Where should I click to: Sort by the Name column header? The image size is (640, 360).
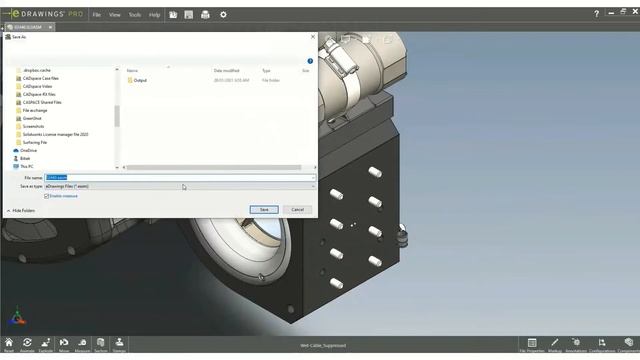[132, 71]
